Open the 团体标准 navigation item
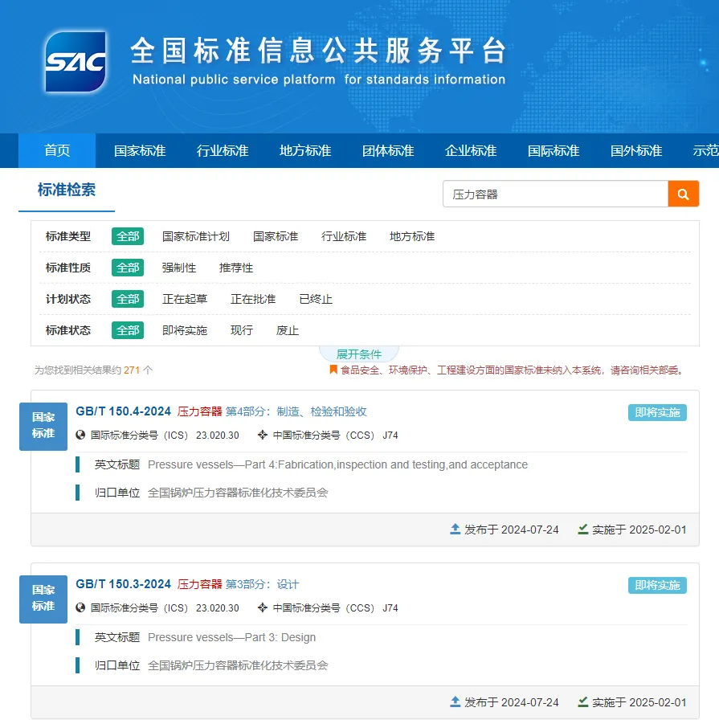This screenshot has height=728, width=719. [388, 150]
